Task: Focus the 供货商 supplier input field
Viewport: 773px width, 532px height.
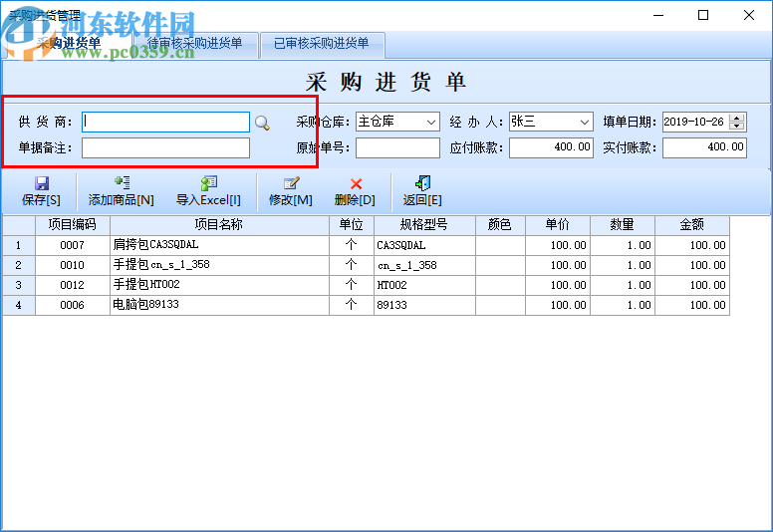Action: (x=165, y=122)
